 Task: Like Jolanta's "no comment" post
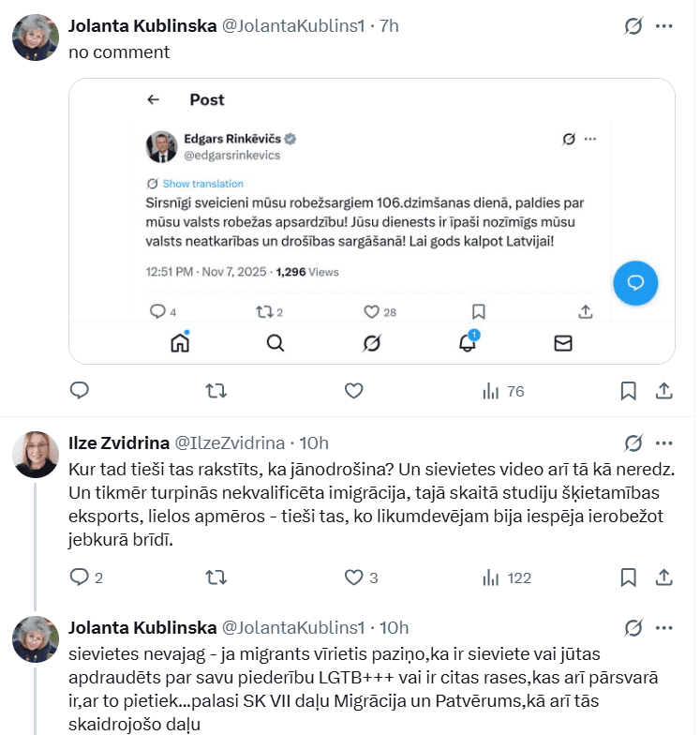coord(353,391)
